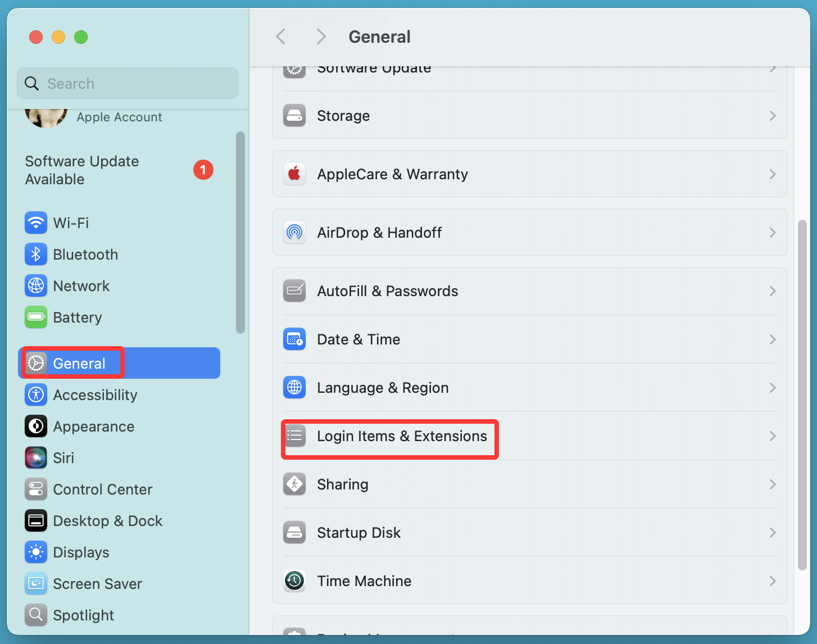
Task: Open AirDrop & Handoff settings
Action: click(529, 232)
